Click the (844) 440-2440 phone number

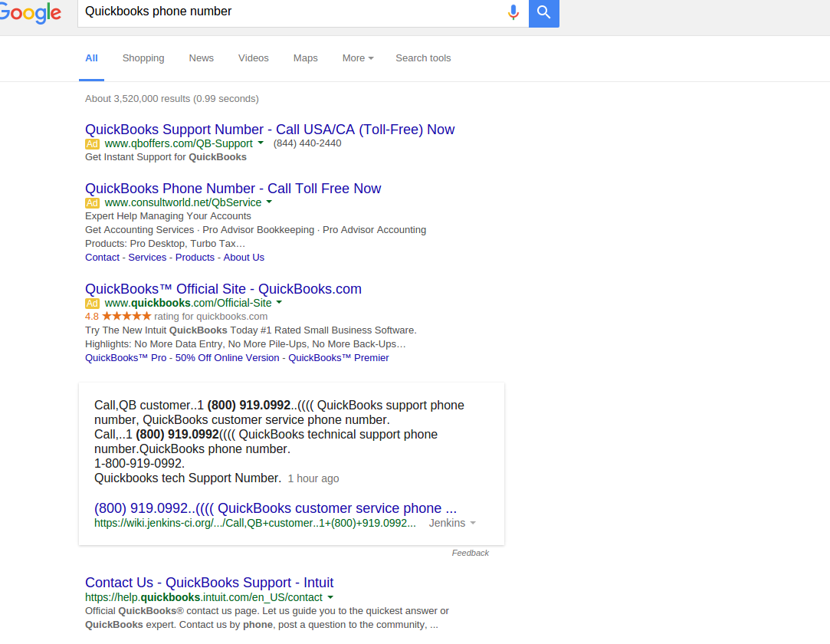tap(307, 143)
